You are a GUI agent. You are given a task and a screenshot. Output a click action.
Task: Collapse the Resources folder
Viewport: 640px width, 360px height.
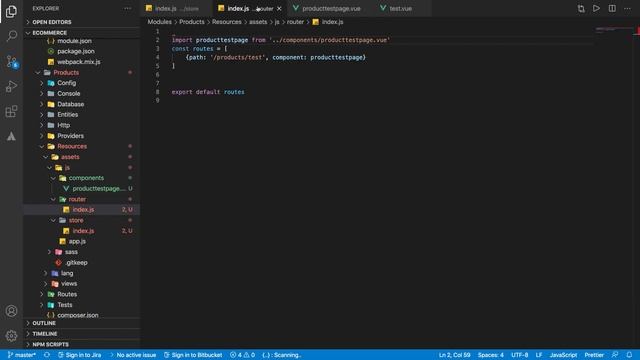tap(82, 146)
